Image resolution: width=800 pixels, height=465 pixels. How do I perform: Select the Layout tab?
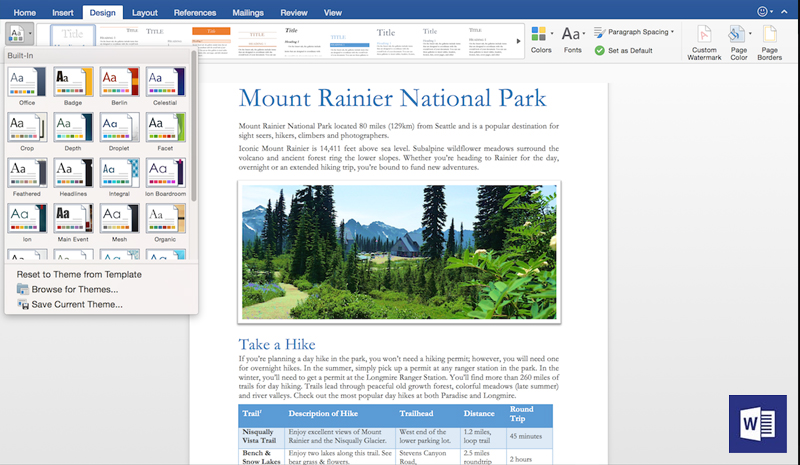pos(144,13)
